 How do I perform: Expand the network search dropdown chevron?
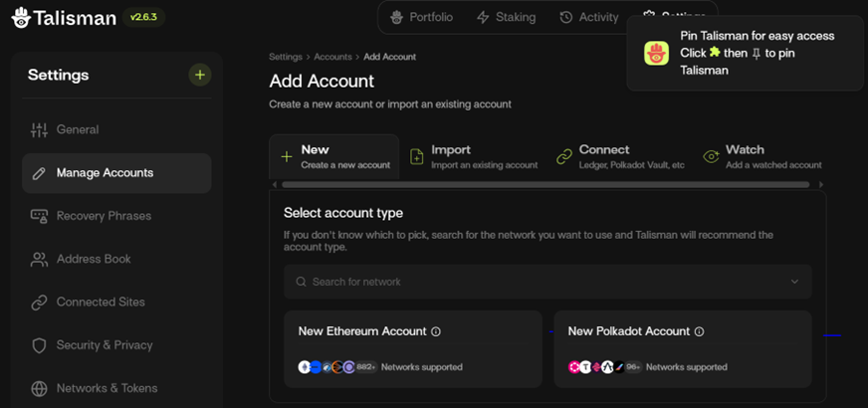tap(795, 282)
